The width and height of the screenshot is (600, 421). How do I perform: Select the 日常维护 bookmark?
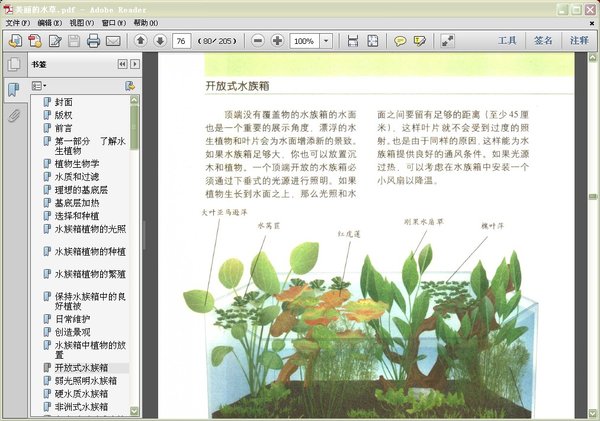(x=72, y=319)
